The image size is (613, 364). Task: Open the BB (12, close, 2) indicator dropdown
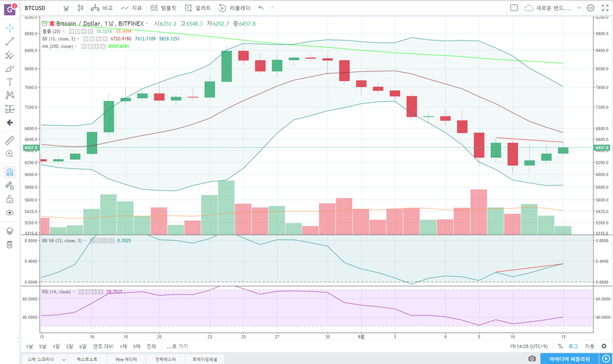coord(78,39)
